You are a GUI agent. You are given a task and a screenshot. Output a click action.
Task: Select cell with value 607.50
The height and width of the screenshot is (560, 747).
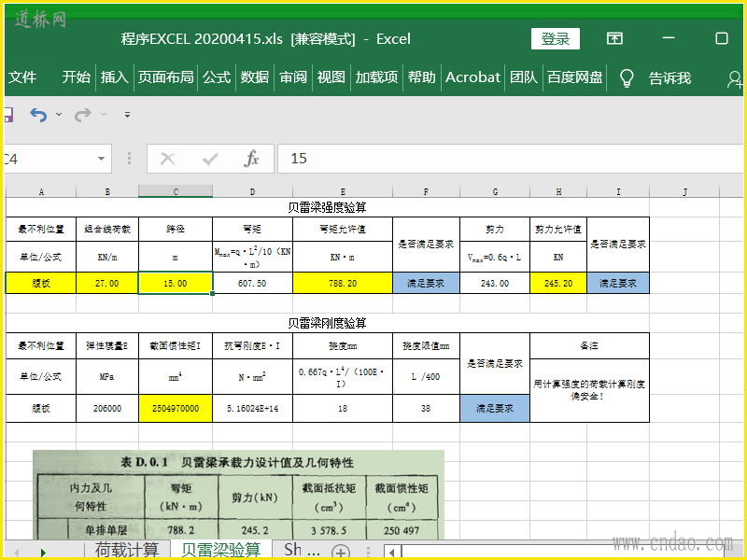[x=252, y=283]
